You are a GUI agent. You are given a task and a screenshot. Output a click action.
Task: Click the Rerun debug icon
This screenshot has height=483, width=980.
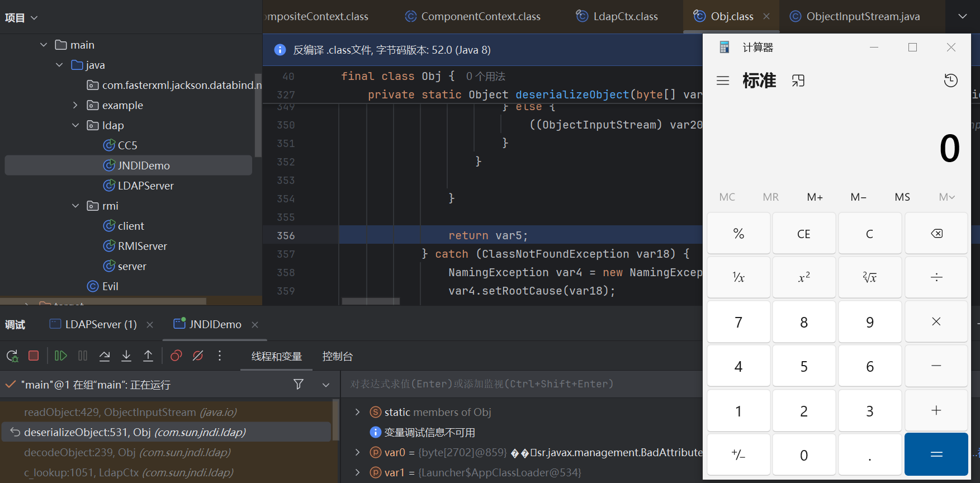12,356
